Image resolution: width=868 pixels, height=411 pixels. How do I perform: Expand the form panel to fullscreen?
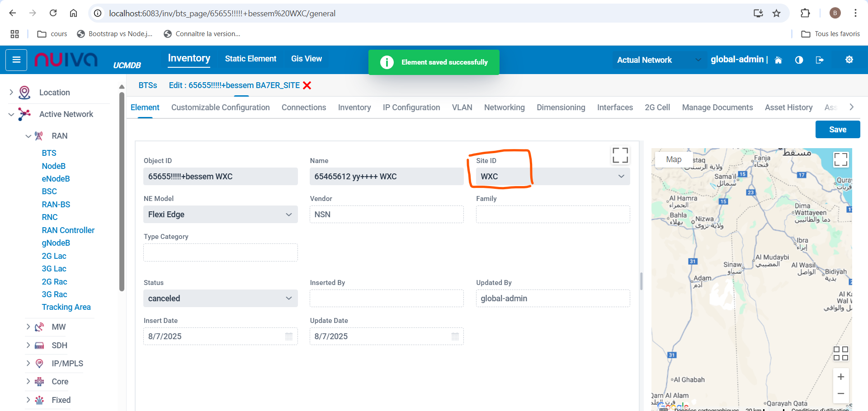(620, 155)
